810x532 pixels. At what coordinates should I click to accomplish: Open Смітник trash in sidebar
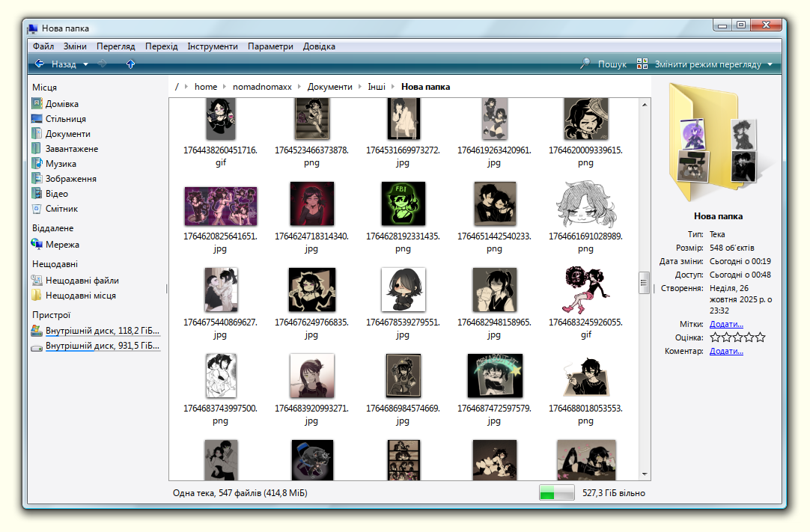55,209
